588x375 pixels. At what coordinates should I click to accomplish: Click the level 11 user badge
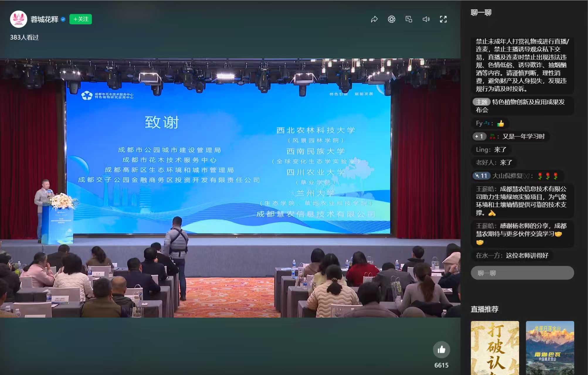pos(481,176)
